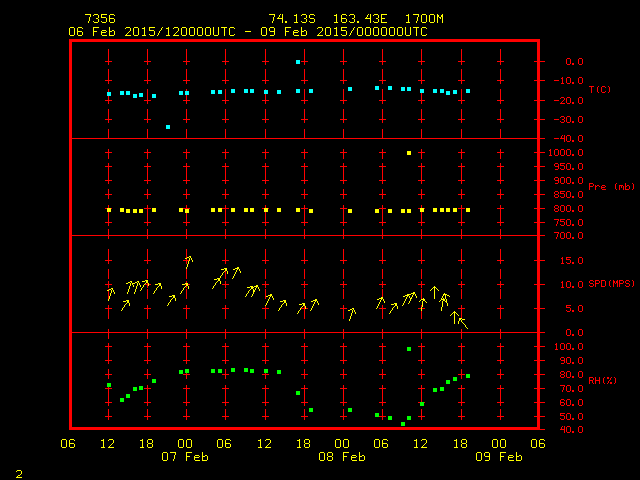Image resolution: width=640 pixels, height=480 pixels.
Task: Click the station ID 7356 label
Action: (x=99, y=19)
